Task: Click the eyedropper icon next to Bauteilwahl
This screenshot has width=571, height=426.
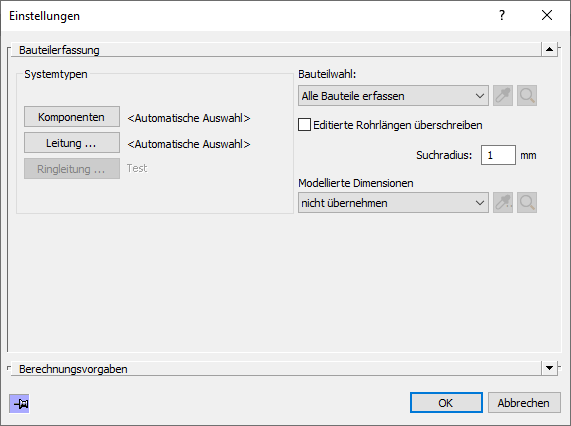Action: click(x=503, y=96)
